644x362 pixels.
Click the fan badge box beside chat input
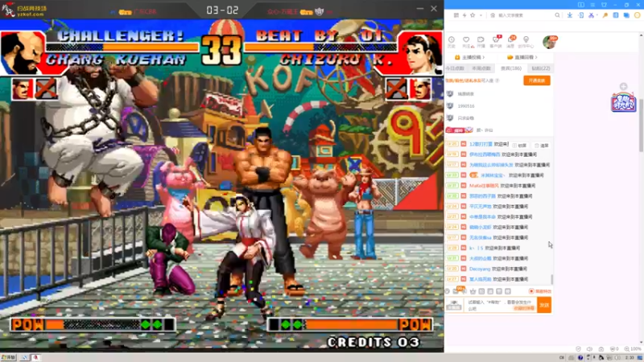[x=454, y=305]
